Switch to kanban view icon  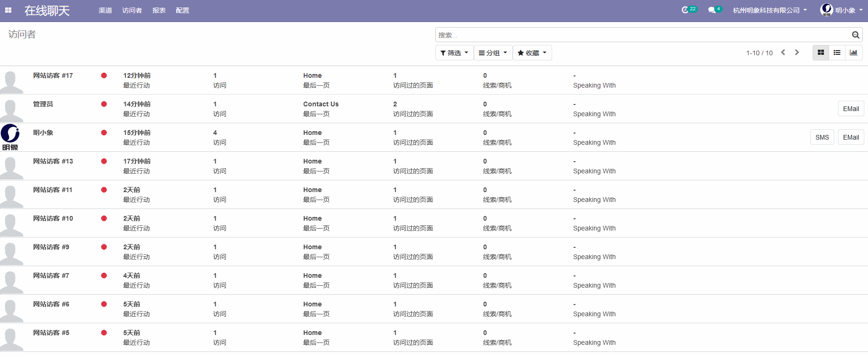coord(821,52)
